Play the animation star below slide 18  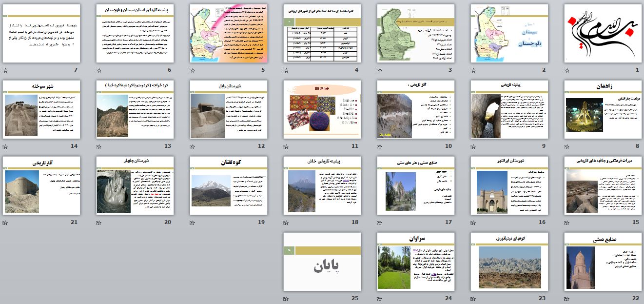286,223
